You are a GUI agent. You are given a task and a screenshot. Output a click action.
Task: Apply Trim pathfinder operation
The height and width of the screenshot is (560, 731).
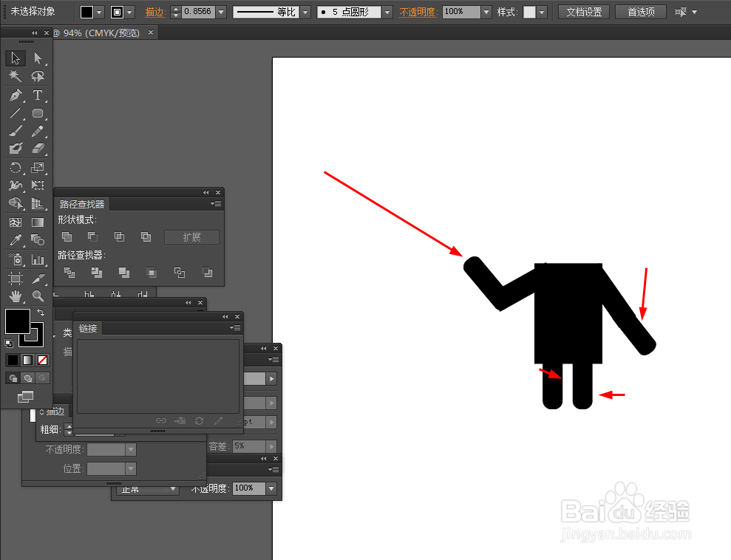click(x=97, y=273)
